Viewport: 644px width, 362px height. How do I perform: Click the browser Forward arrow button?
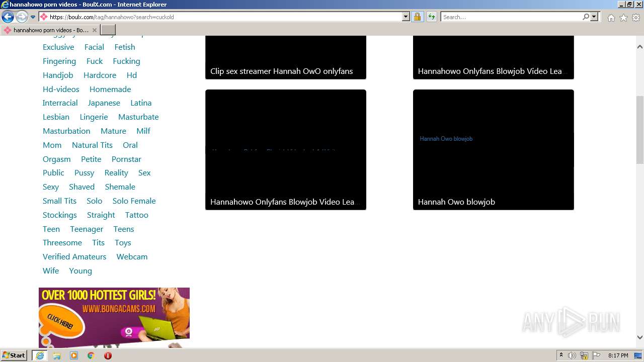22,17
